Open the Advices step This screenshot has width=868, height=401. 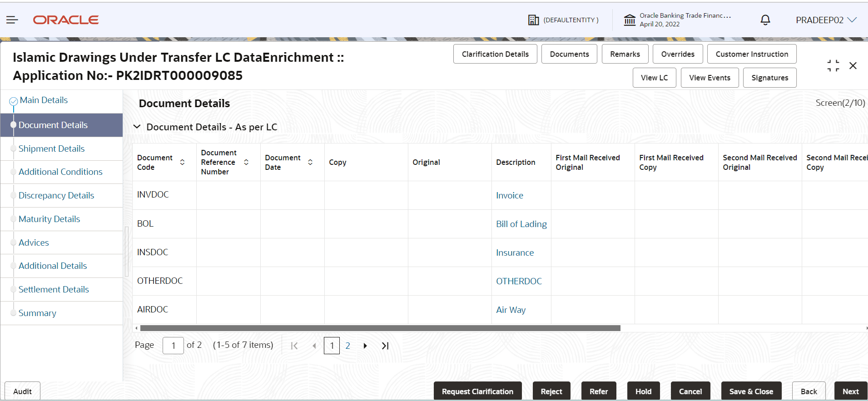(34, 243)
